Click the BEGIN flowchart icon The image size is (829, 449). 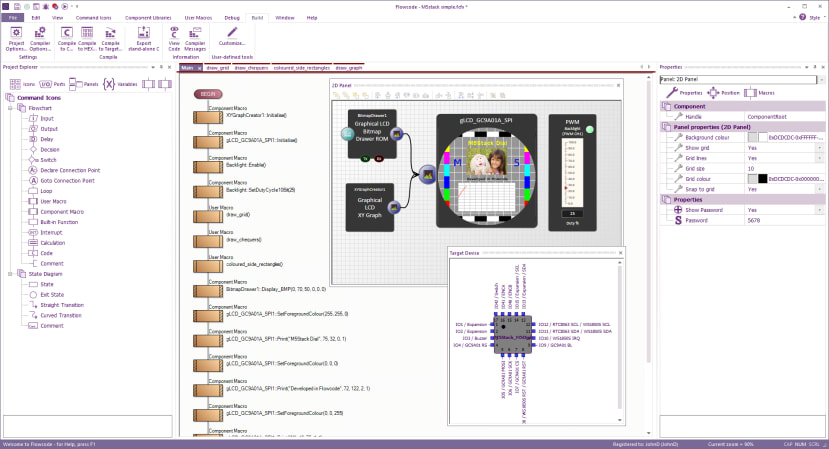[x=208, y=94]
